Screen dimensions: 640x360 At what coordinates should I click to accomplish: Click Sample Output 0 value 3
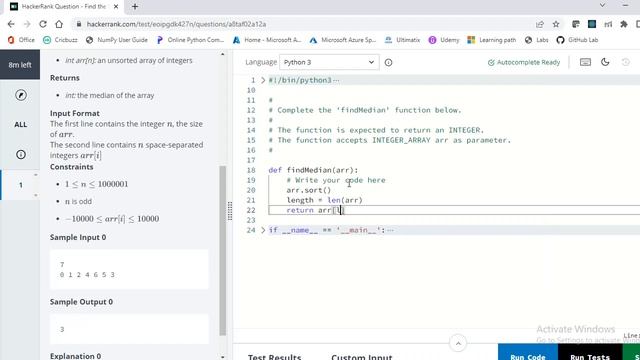tap(62, 329)
